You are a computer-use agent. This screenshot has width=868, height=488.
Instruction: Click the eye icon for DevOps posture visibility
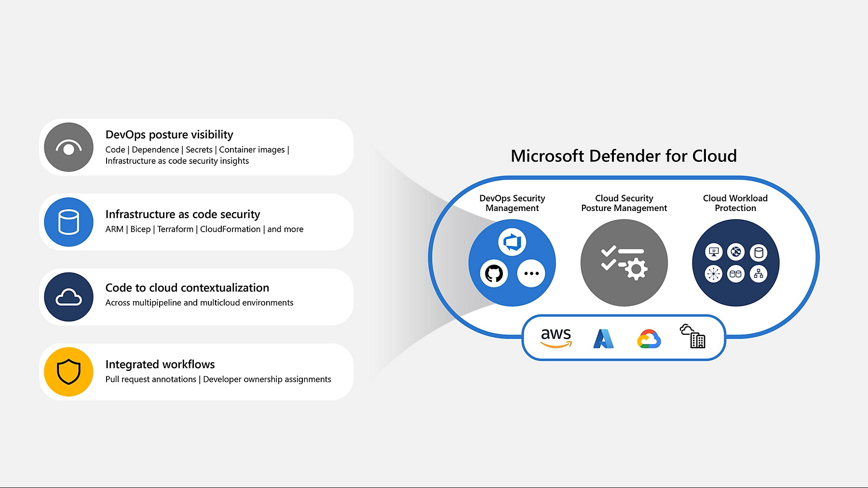click(x=68, y=147)
